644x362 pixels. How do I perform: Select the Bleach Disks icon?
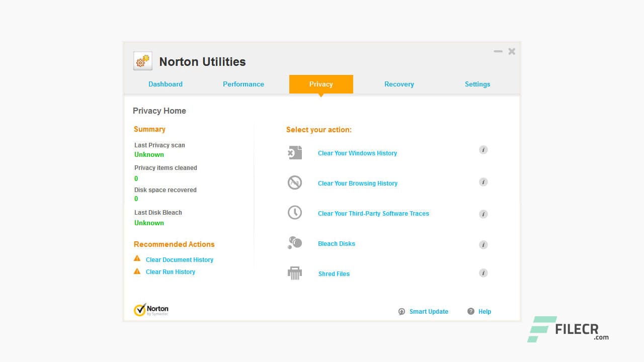coord(294,242)
